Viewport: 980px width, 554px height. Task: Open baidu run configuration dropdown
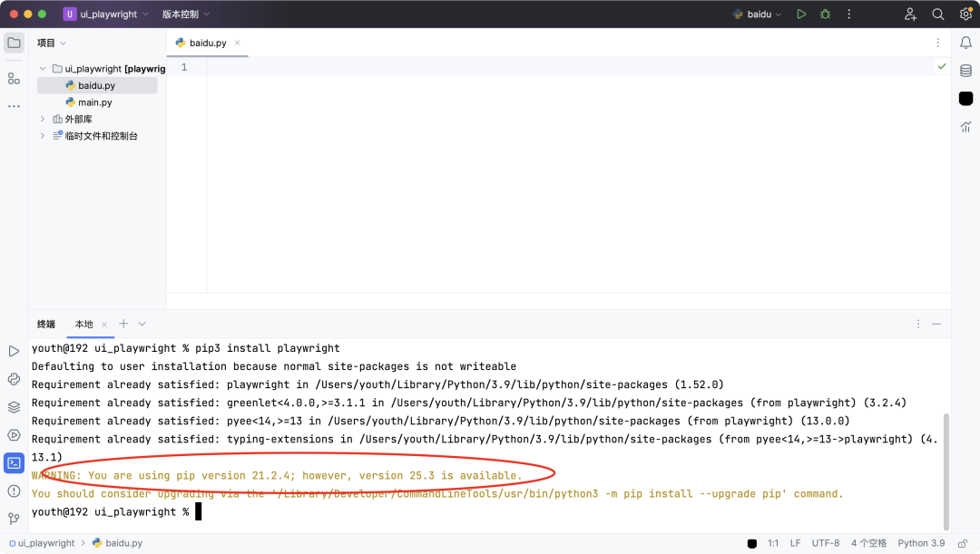pyautogui.click(x=757, y=14)
